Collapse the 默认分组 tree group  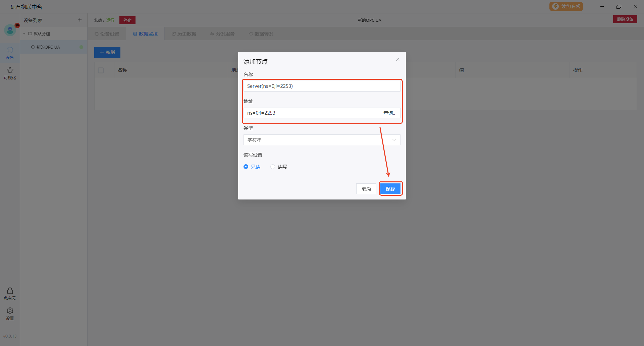tap(24, 34)
